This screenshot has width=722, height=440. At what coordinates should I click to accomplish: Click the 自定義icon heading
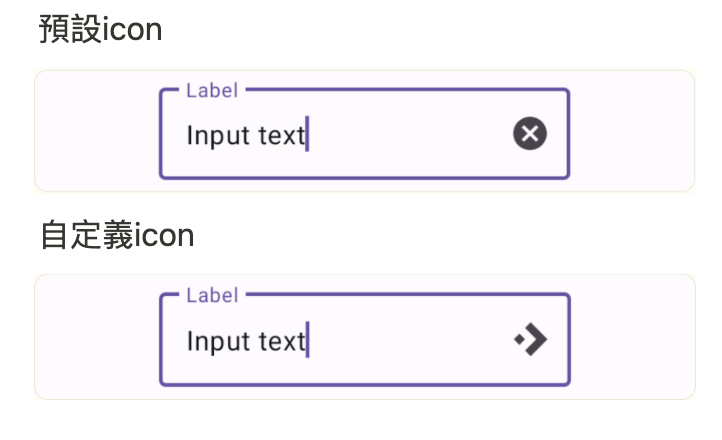[116, 236]
